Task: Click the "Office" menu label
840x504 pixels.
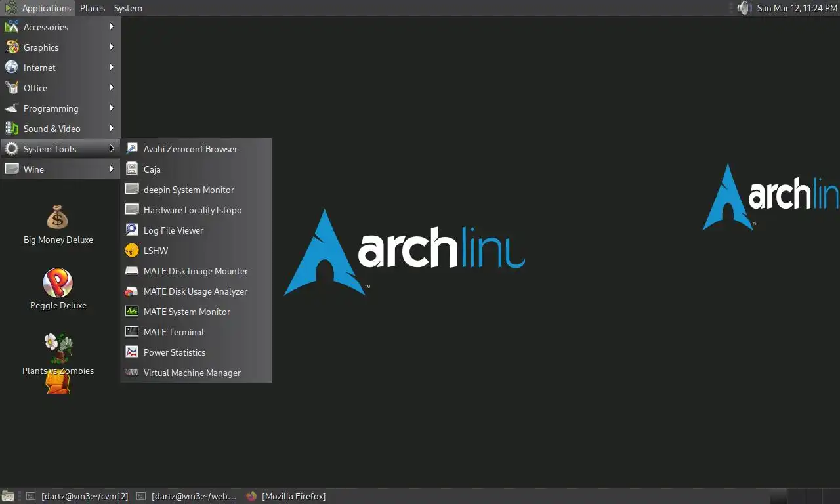Action: click(x=35, y=88)
